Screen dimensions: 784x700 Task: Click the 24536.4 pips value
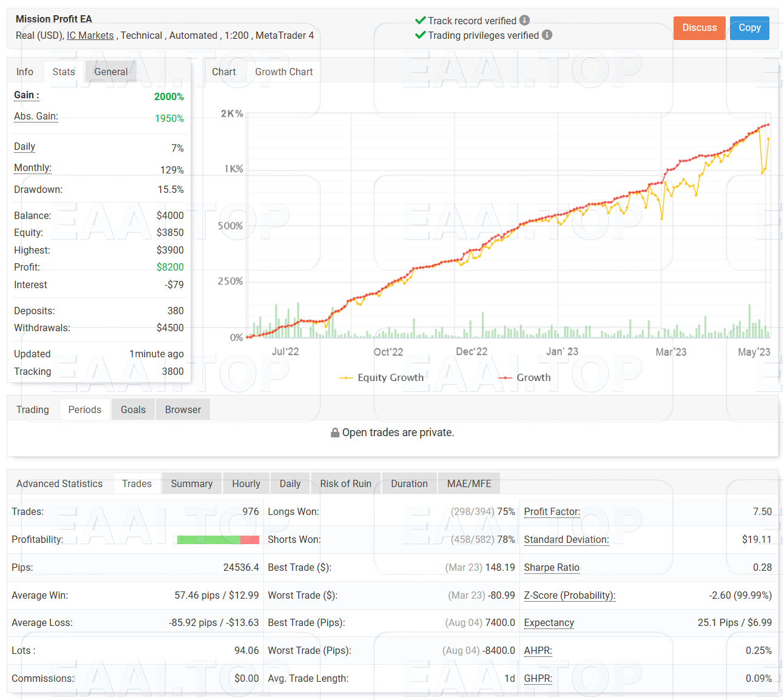point(241,568)
